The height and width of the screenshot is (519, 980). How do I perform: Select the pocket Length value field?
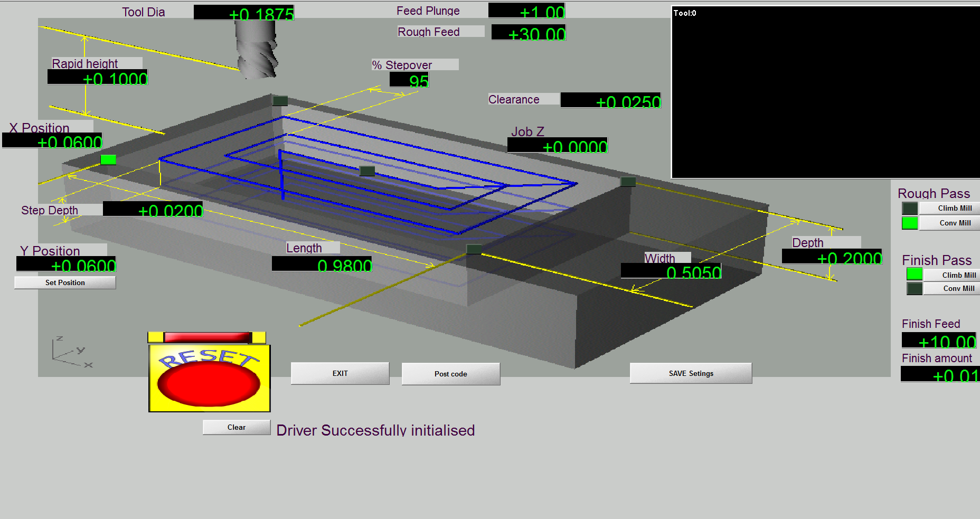coord(322,264)
